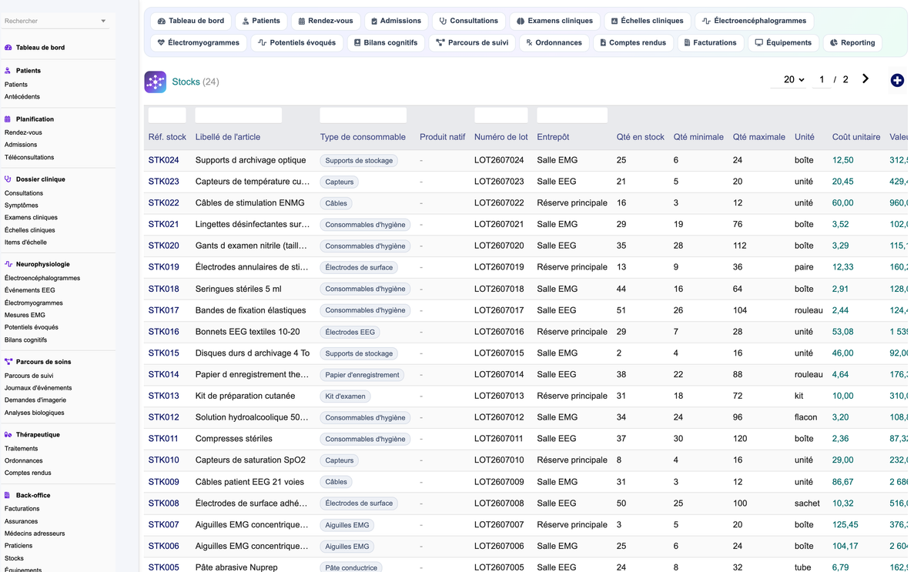Click the brain icon in Examens cliniques tab

[x=521, y=22]
